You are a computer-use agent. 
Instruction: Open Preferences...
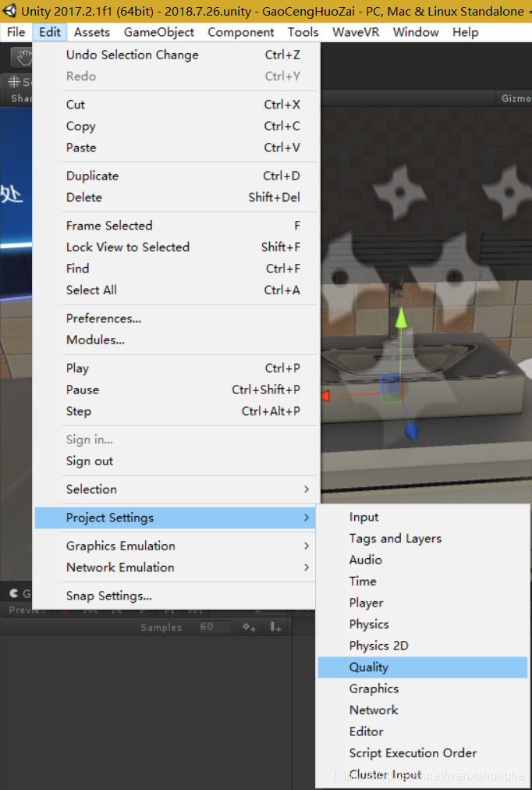(x=176, y=318)
